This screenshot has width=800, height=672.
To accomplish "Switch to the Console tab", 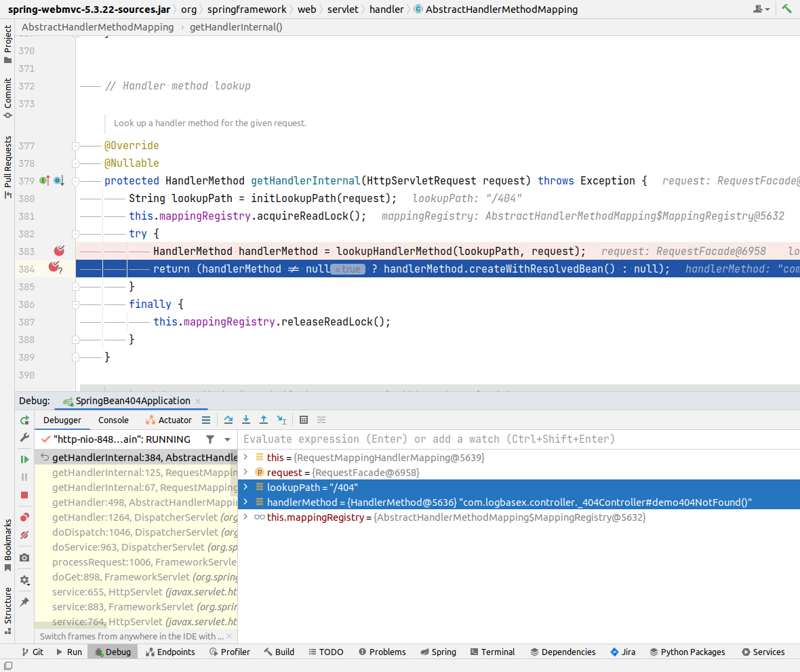I will [113, 420].
